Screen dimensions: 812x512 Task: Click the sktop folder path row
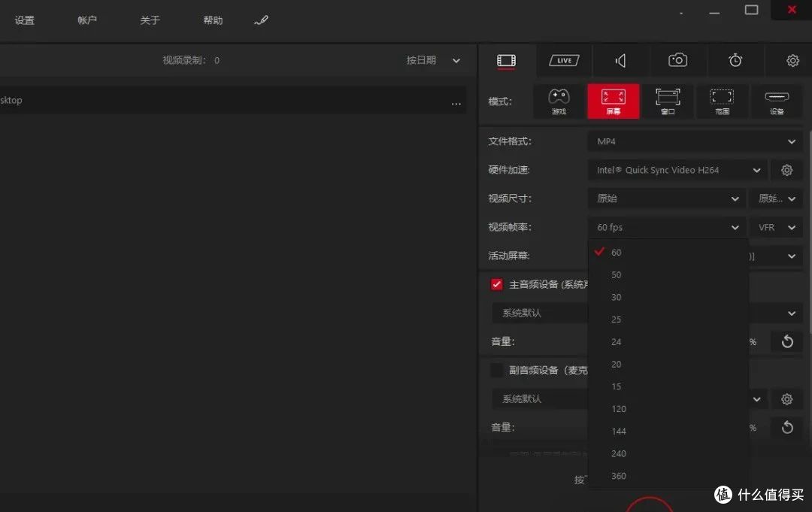tap(233, 100)
